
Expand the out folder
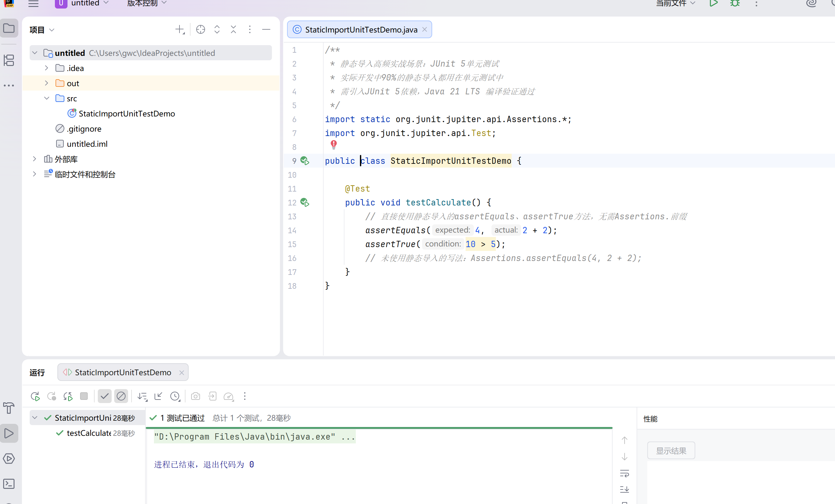[x=46, y=83]
